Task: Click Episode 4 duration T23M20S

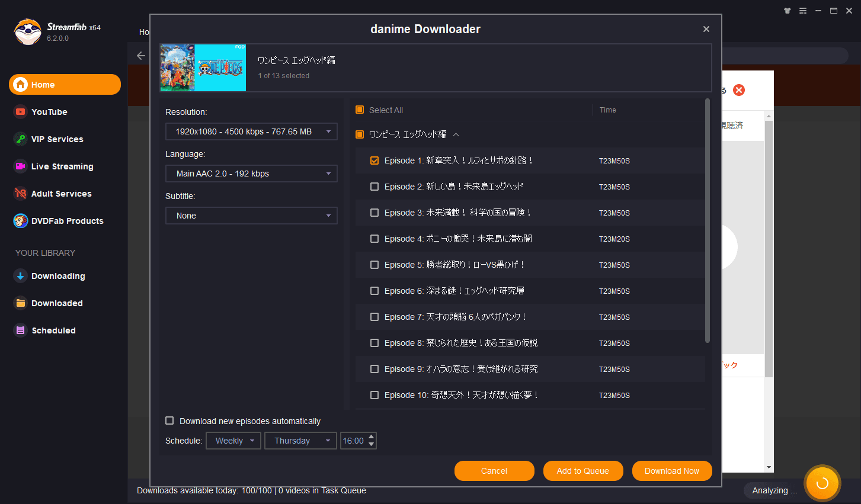Action: tap(614, 239)
